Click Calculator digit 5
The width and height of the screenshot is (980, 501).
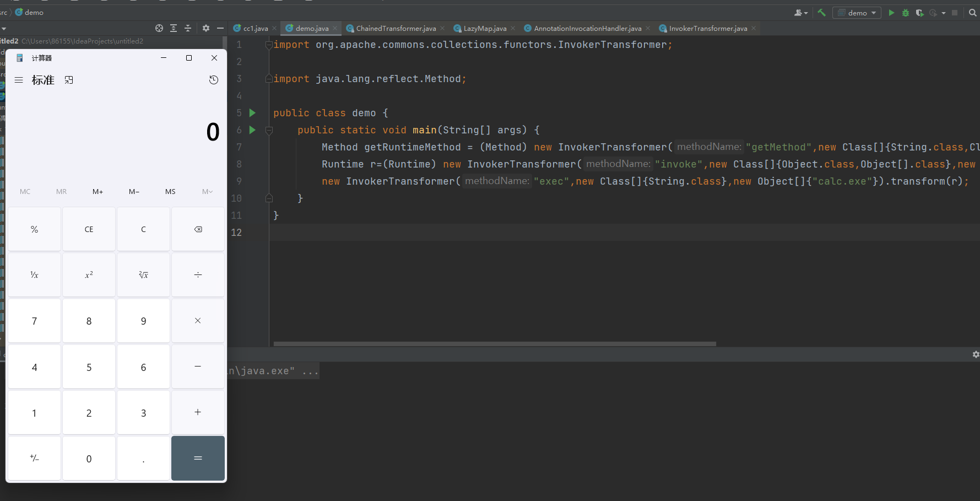89,367
